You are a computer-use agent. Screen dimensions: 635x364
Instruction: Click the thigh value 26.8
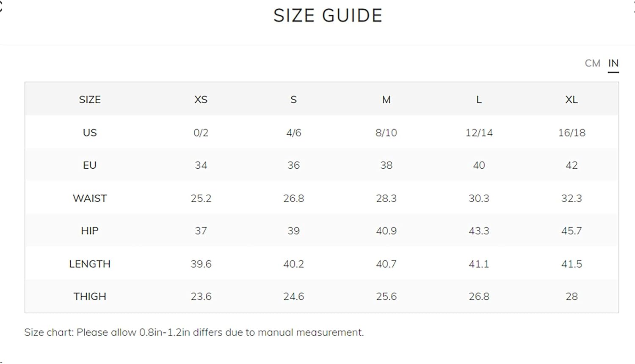(x=479, y=296)
